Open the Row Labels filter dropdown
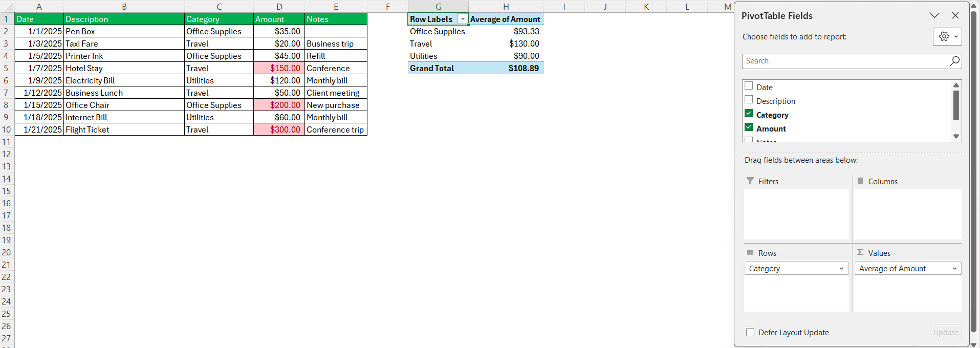The image size is (980, 348). tap(463, 19)
